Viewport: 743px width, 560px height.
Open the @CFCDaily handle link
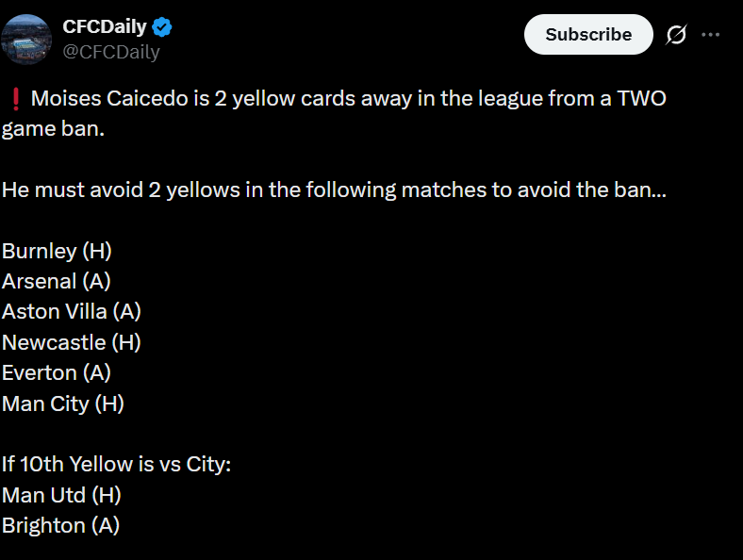pyautogui.click(x=111, y=52)
